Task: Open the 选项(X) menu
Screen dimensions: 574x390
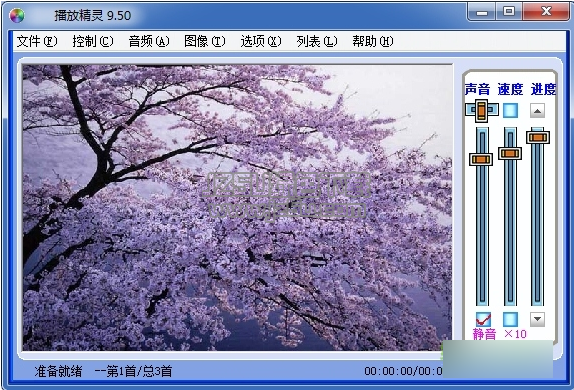Action: [x=261, y=41]
